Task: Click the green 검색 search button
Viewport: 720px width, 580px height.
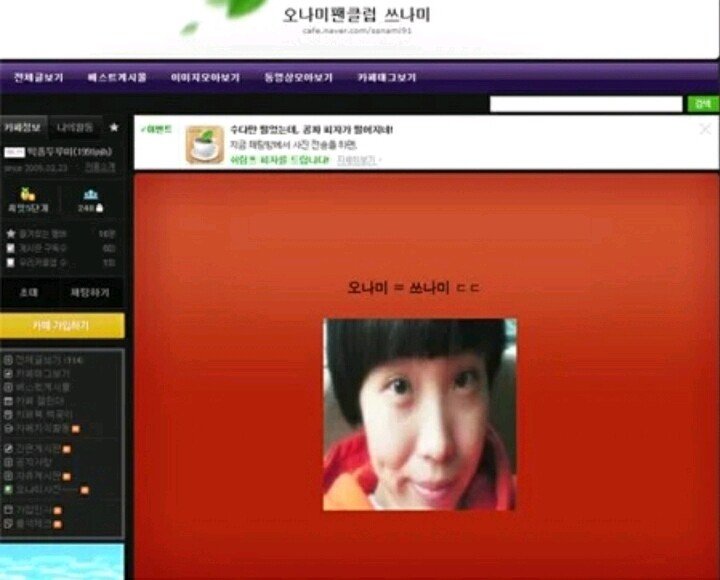Action: (703, 104)
